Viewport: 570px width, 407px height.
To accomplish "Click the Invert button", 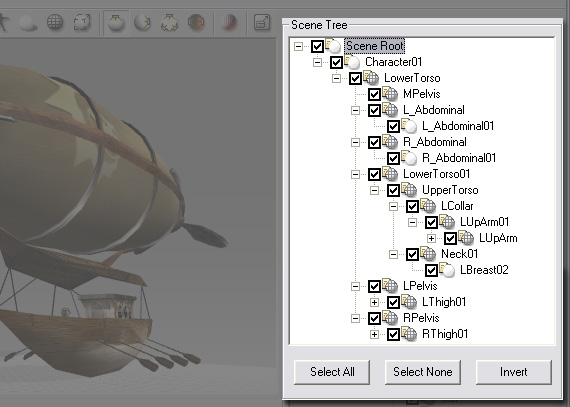I will click(x=514, y=372).
